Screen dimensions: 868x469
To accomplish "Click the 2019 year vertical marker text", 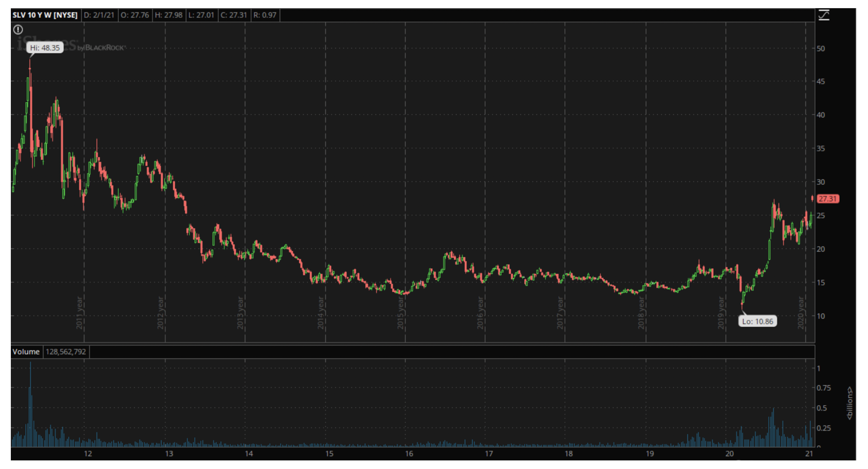I will (721, 313).
